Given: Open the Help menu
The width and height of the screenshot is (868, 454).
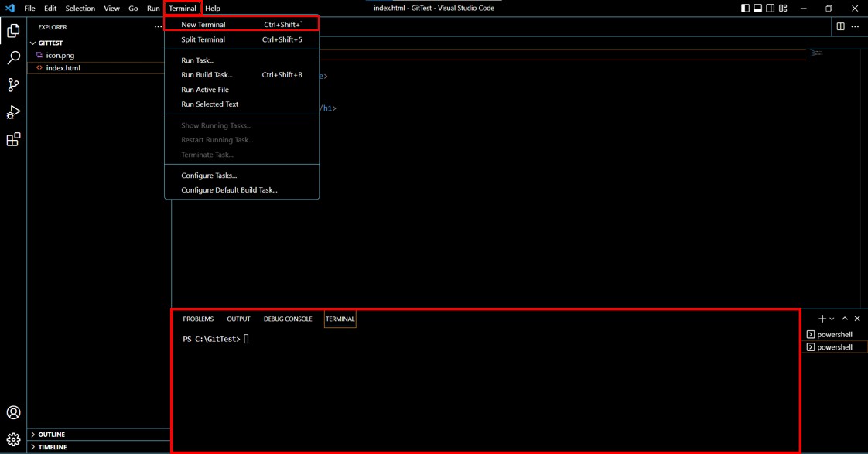Looking at the screenshot, I should point(213,9).
